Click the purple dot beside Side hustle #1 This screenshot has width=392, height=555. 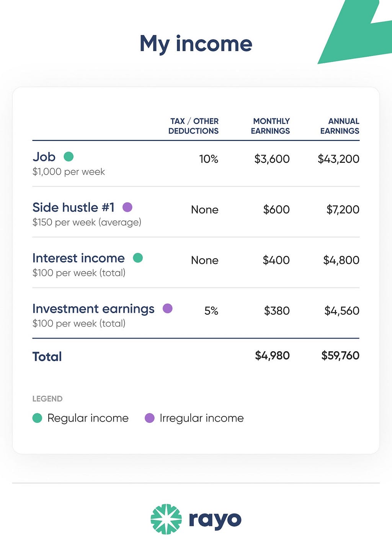(x=127, y=207)
